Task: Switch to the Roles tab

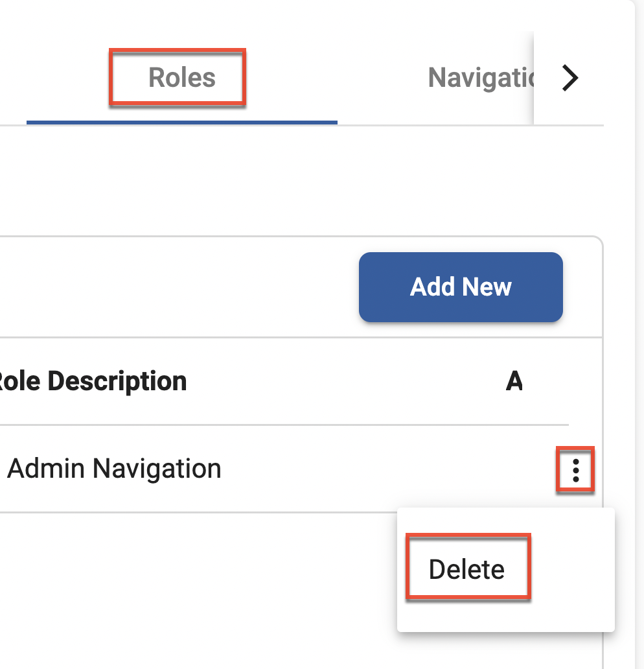Action: tap(181, 78)
